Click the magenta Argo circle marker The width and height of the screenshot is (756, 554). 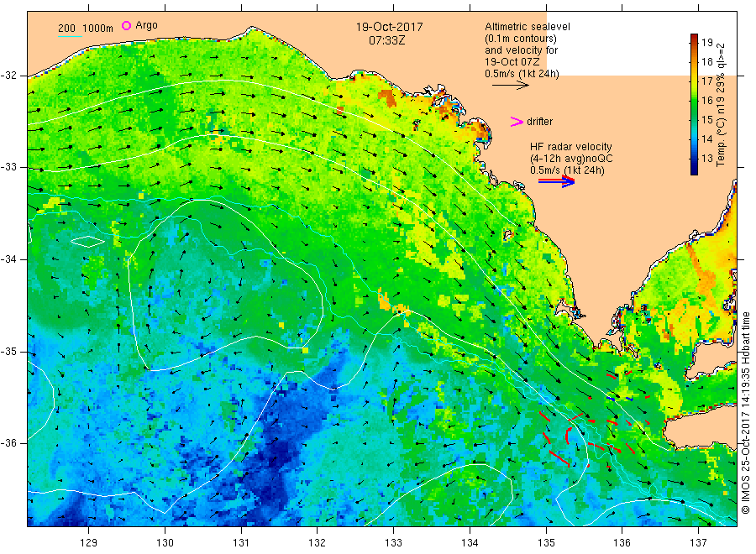pos(126,25)
